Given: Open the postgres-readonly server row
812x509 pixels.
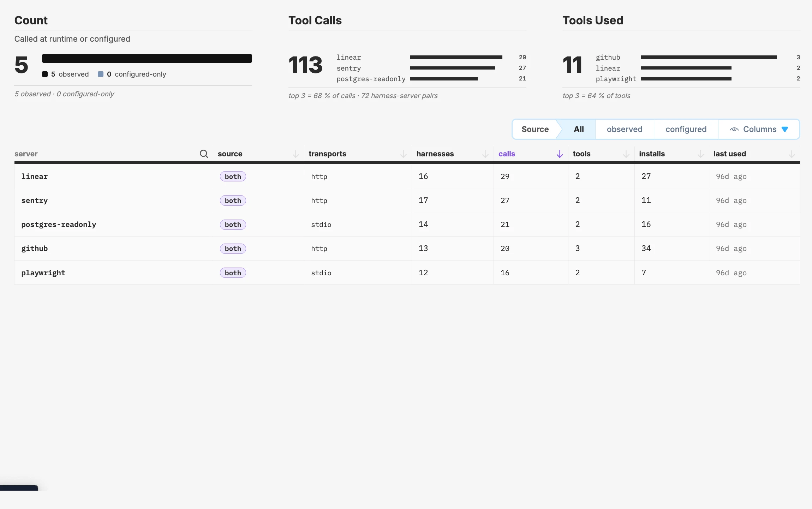Looking at the screenshot, I should tap(407, 224).
